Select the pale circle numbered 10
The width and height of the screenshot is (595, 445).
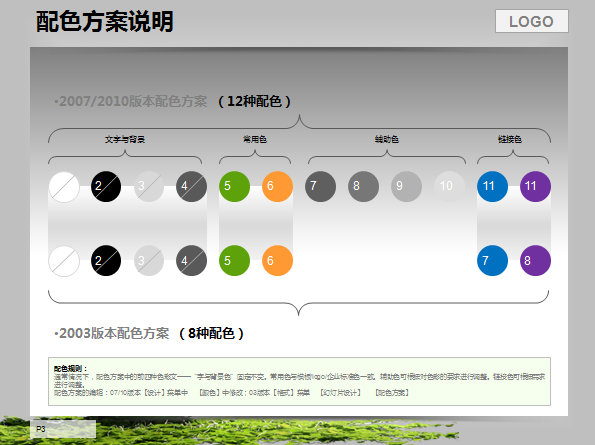pos(449,186)
